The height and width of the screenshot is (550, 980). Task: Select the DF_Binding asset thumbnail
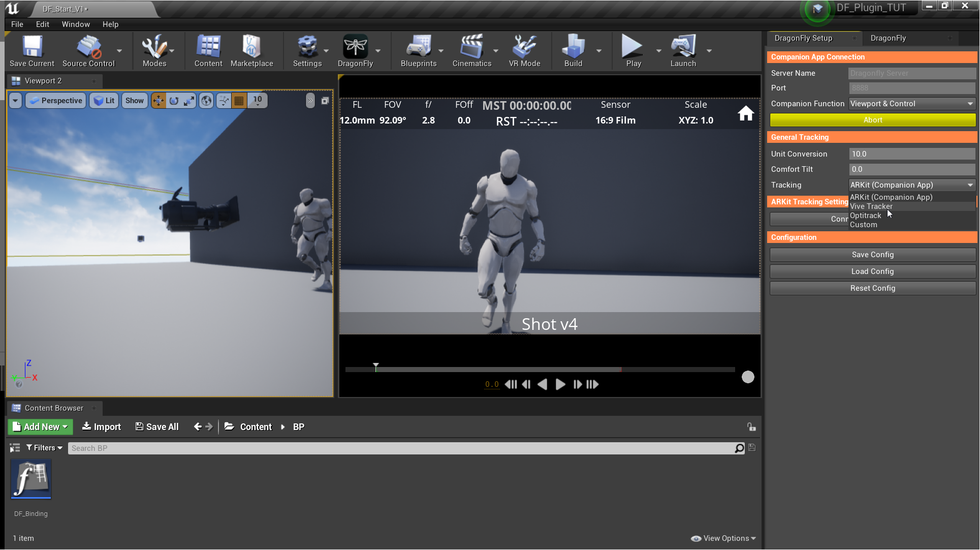pyautogui.click(x=31, y=479)
